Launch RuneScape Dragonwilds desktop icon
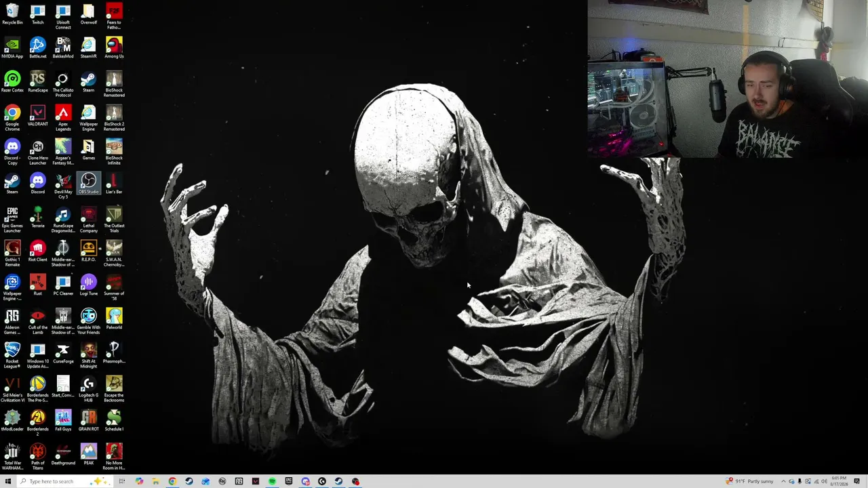The image size is (868, 488). point(63,220)
